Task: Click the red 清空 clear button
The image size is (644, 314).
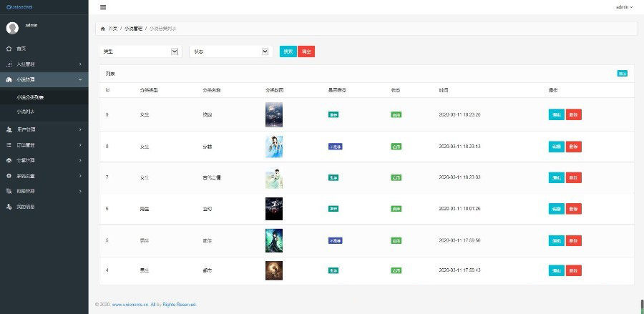Action: 306,51
